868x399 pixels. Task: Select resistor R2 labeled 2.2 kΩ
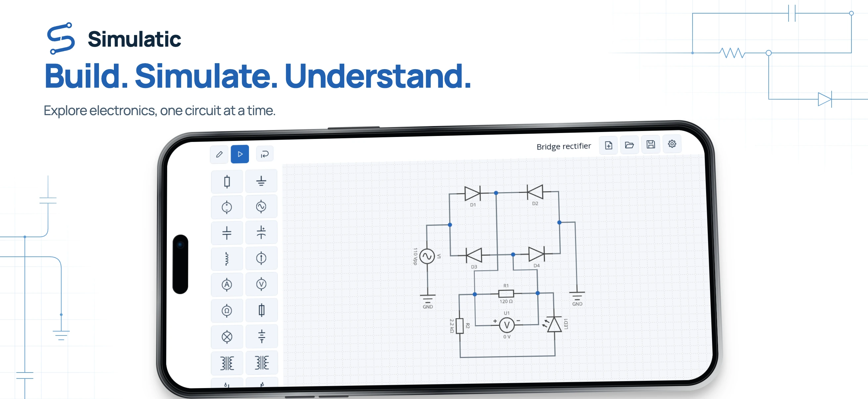click(459, 326)
